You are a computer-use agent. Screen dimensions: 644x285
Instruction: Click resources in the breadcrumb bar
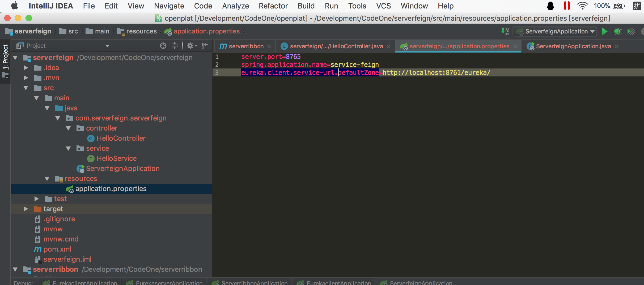pyautogui.click(x=137, y=31)
